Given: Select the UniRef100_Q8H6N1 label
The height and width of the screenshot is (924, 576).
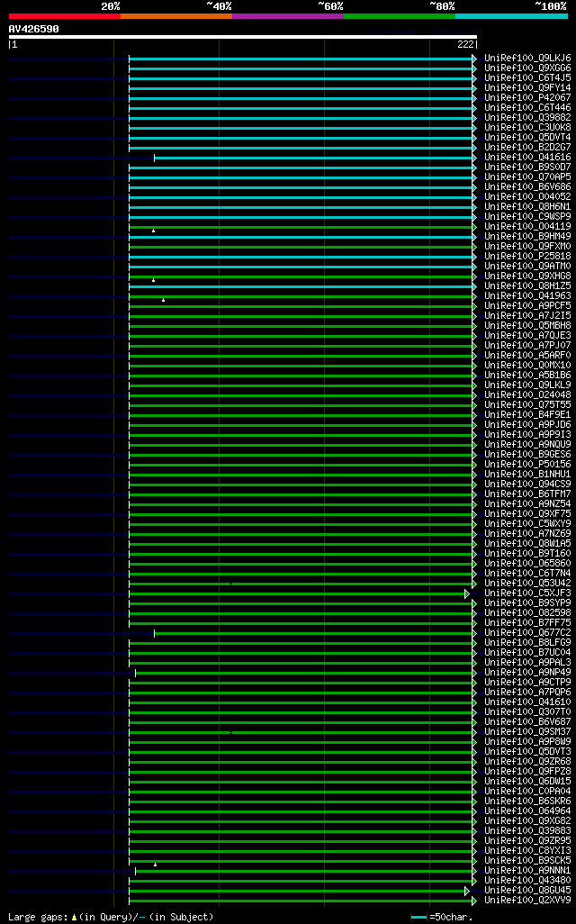Looking at the screenshot, I should click(527, 207).
